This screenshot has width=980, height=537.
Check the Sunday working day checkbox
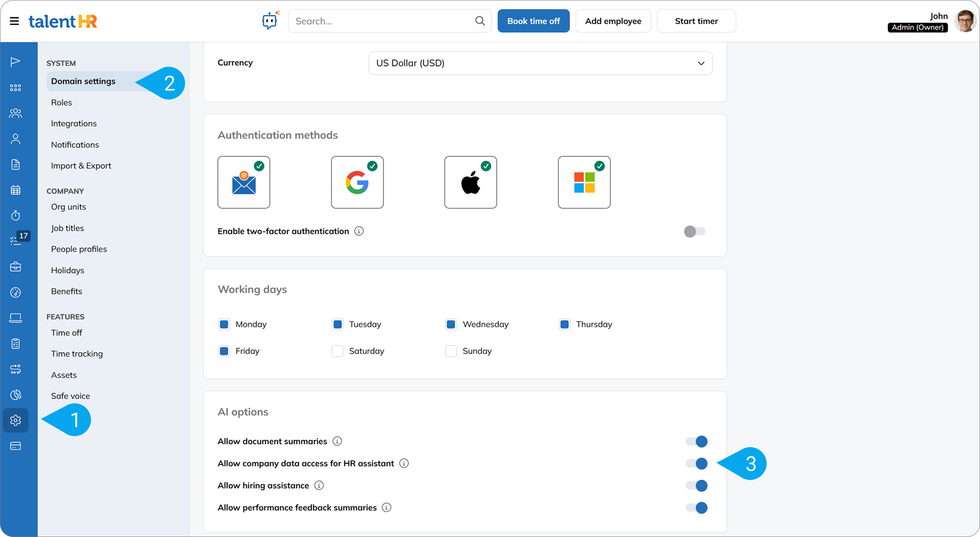pos(451,351)
